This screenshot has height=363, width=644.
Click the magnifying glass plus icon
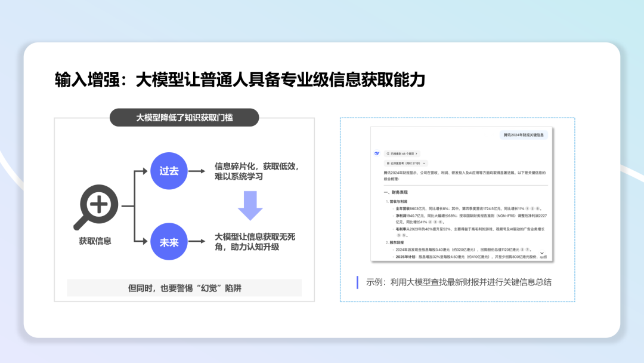coord(95,207)
